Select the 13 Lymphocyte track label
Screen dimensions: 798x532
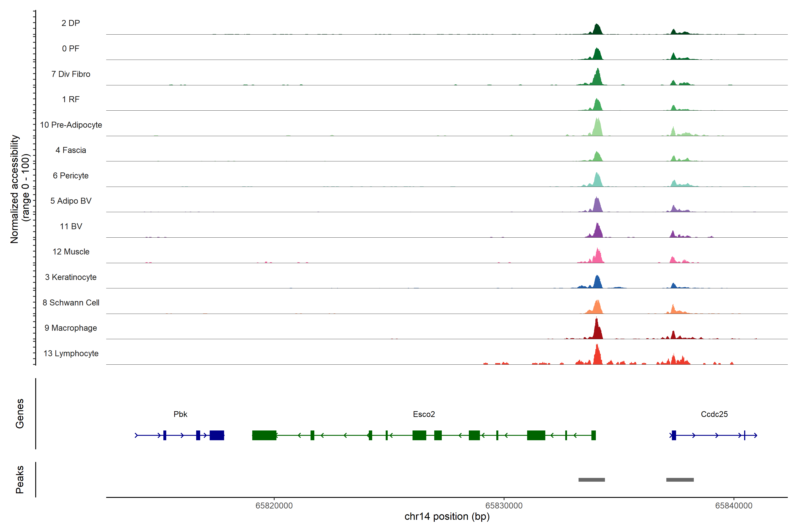(x=71, y=354)
